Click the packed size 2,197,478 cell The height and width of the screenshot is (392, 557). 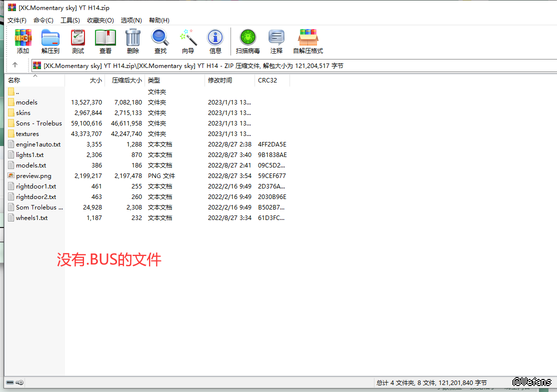[x=128, y=176]
